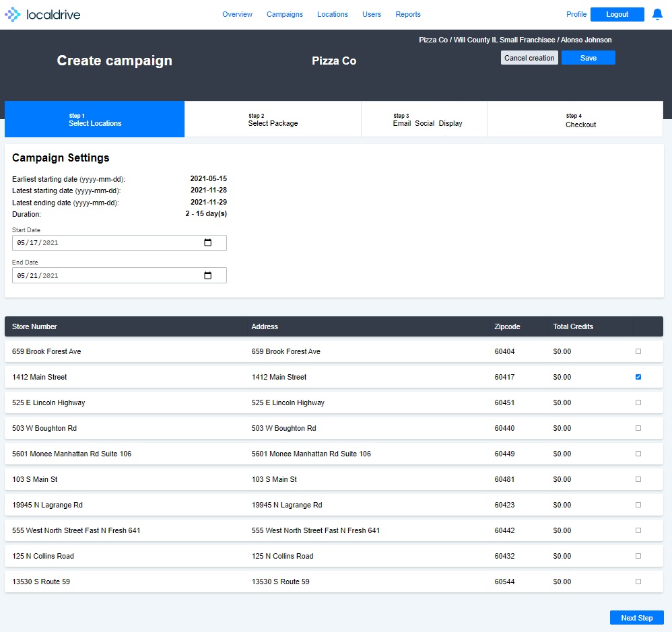Viewport: 672px width, 632px height.
Task: Click the localdrive logo icon
Action: (12, 14)
